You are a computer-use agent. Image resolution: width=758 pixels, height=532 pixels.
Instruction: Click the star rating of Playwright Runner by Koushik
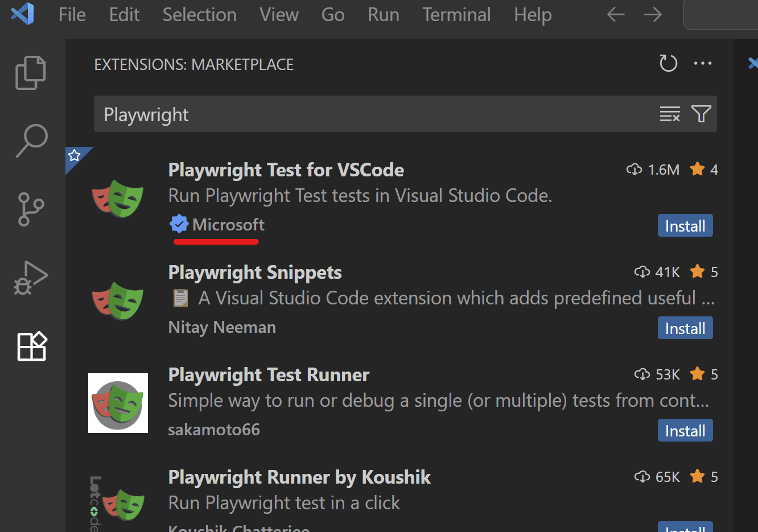point(704,477)
